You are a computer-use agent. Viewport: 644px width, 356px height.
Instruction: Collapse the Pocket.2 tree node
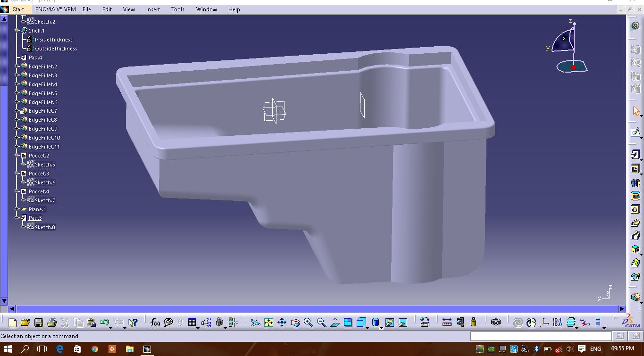tap(17, 156)
